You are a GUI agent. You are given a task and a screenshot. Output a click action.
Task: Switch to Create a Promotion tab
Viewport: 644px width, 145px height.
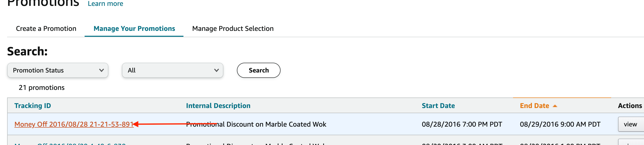tap(46, 29)
